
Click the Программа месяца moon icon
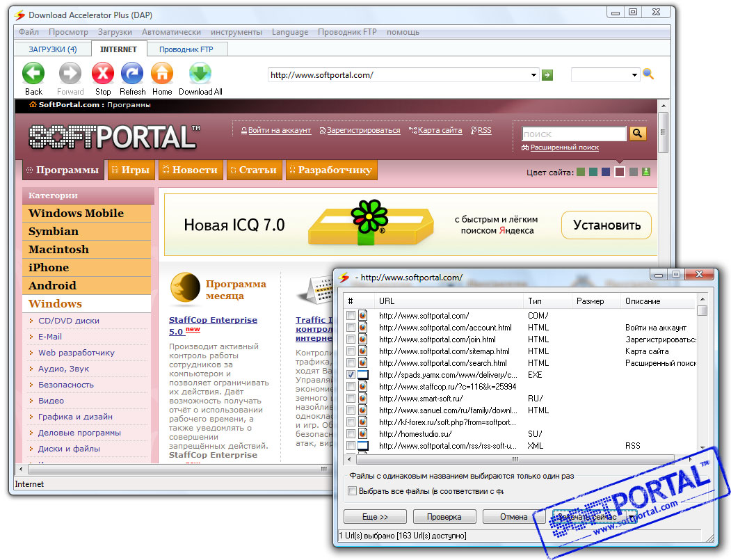pos(185,288)
